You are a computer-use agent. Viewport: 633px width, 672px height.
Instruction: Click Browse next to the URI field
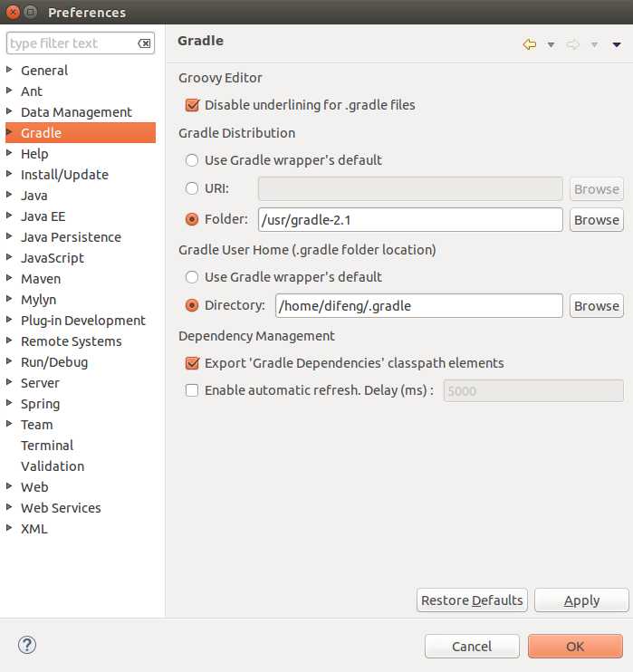[597, 189]
